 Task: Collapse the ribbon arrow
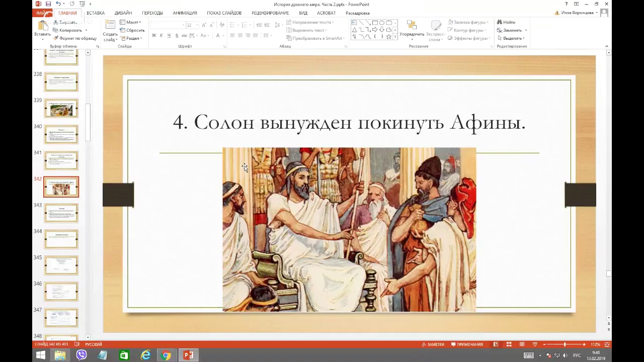point(606,46)
